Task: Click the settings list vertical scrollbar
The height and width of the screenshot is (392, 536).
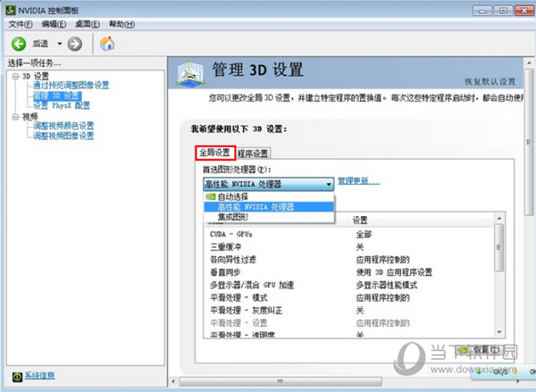Action: point(498,268)
